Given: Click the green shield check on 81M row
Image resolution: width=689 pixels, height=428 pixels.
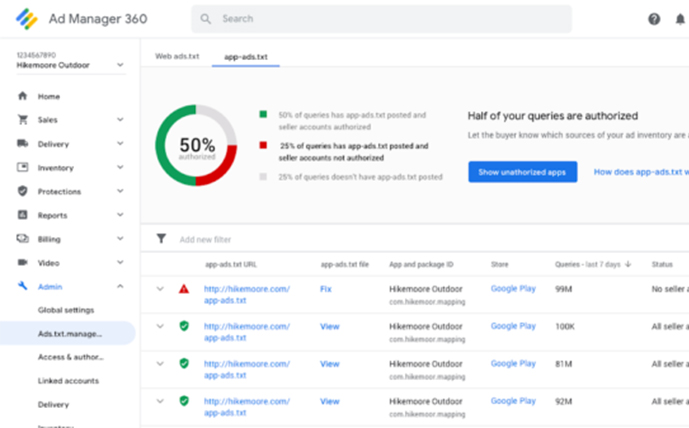Looking at the screenshot, I should (x=184, y=363).
